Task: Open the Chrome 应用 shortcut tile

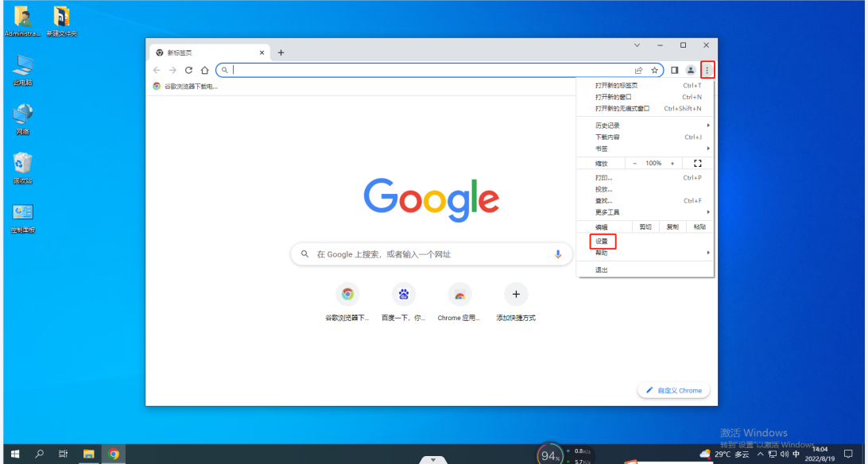Action: tap(459, 301)
